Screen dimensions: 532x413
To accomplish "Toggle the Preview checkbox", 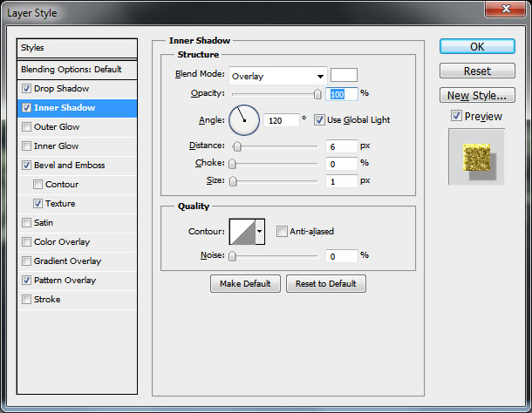I will click(456, 116).
